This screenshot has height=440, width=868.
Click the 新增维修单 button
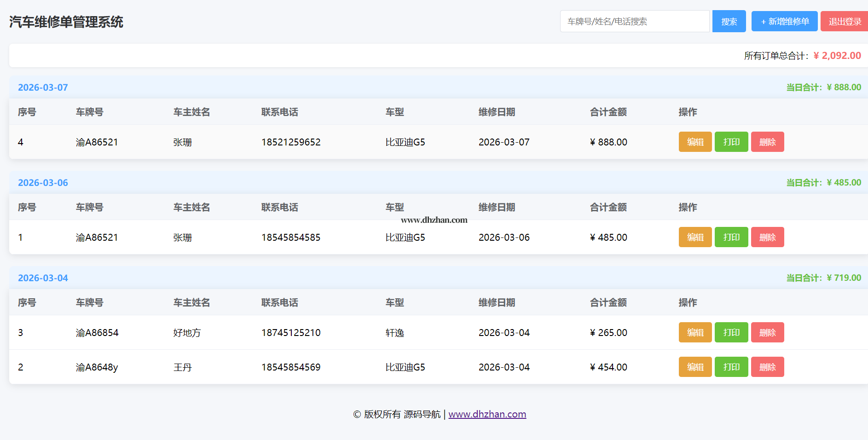pyautogui.click(x=784, y=21)
